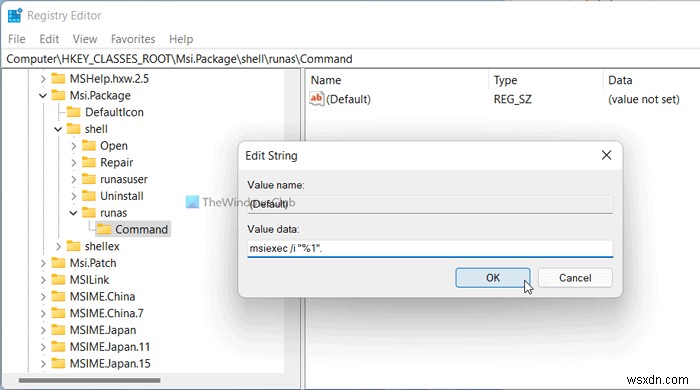
Task: Expand the shellex key
Action: pos(58,246)
